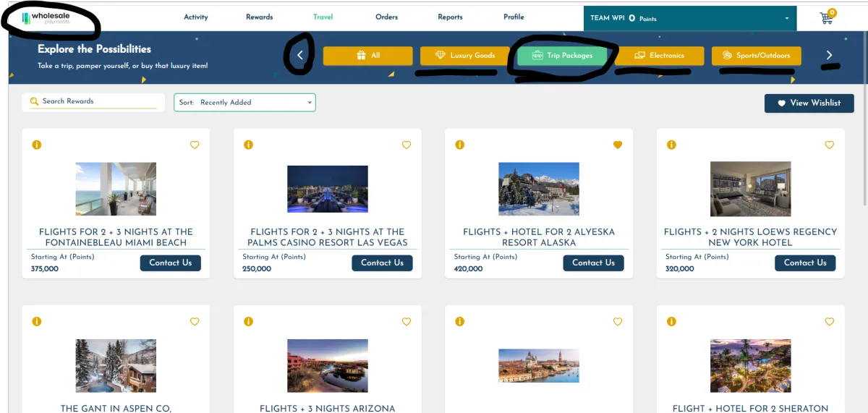Click the 375,000 points value
This screenshot has width=868, height=413.
tap(45, 269)
